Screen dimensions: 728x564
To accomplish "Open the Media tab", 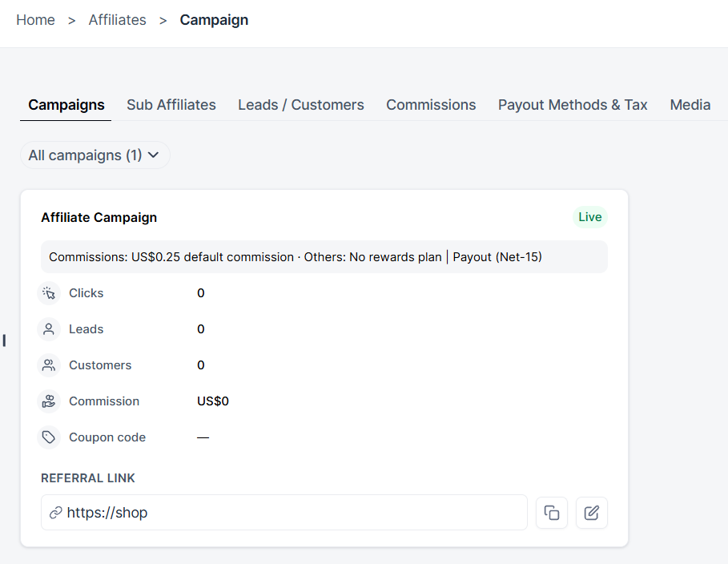I will tap(690, 105).
